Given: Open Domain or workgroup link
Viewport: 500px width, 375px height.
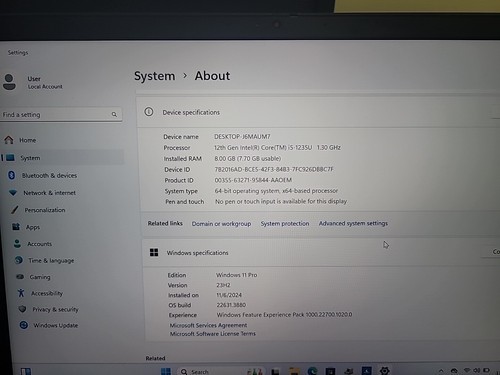Looking at the screenshot, I should (221, 224).
